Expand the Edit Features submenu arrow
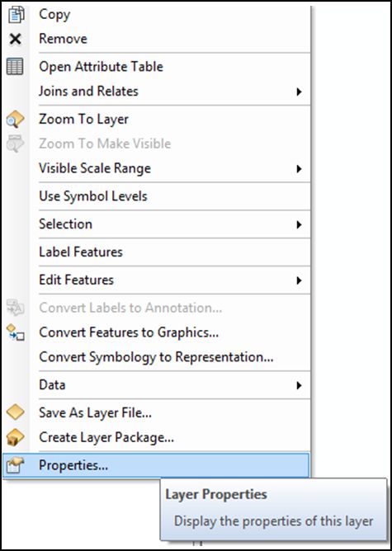 tap(299, 280)
